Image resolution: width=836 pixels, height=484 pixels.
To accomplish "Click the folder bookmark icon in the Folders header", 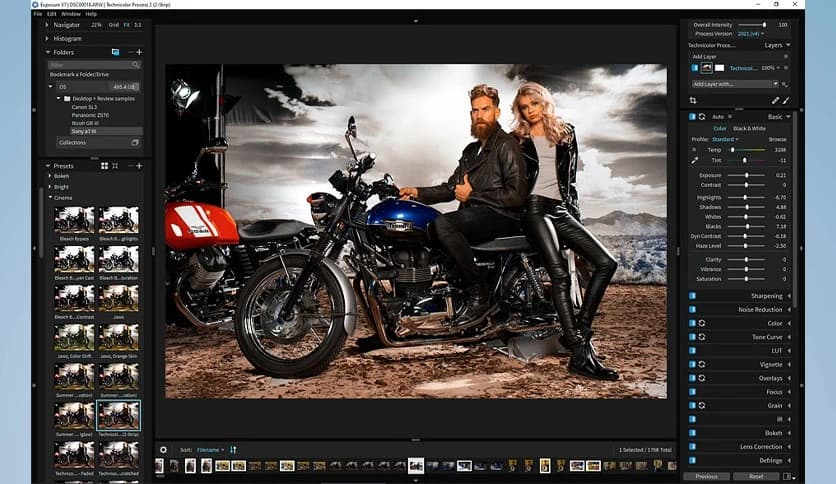I will click(115, 52).
